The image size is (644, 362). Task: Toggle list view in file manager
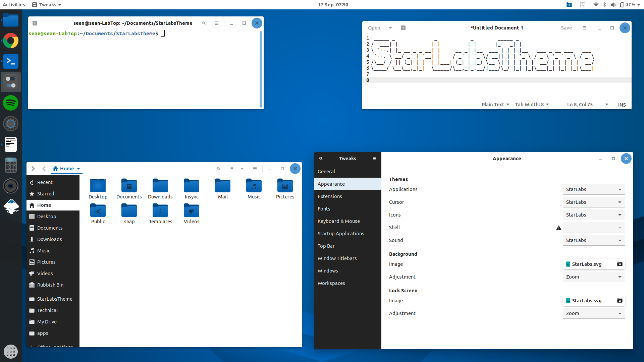[x=231, y=169]
